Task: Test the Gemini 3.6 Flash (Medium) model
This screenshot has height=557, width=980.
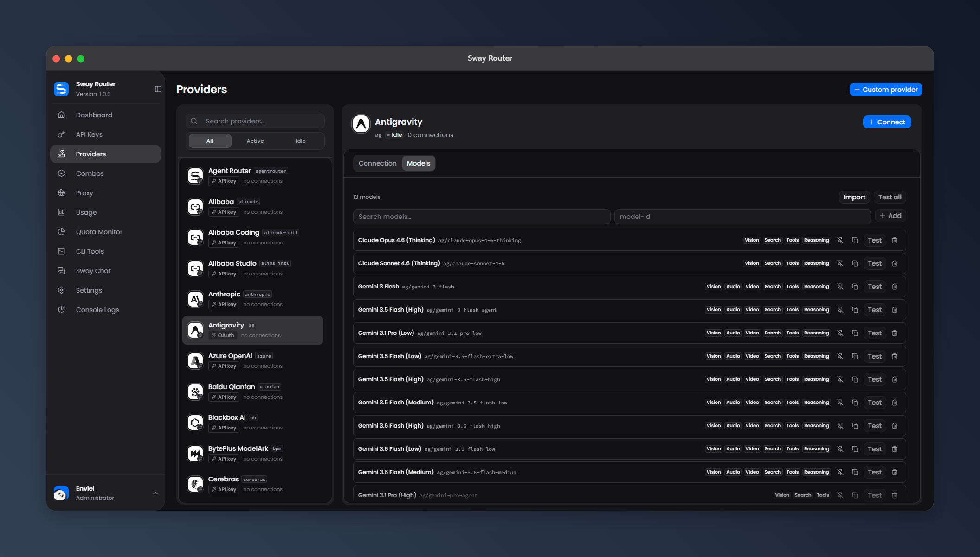Action: tap(875, 472)
